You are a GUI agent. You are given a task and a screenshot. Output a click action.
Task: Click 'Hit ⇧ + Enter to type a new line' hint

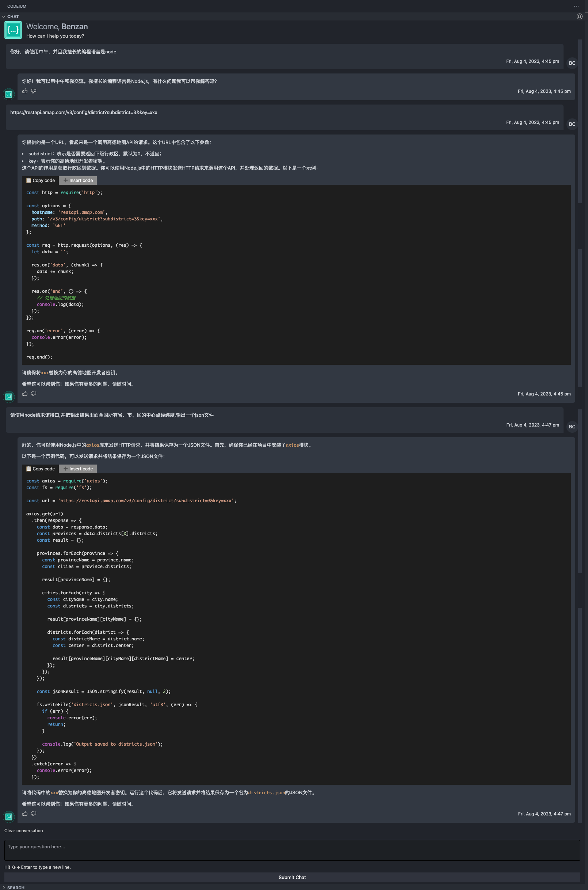(x=38, y=867)
